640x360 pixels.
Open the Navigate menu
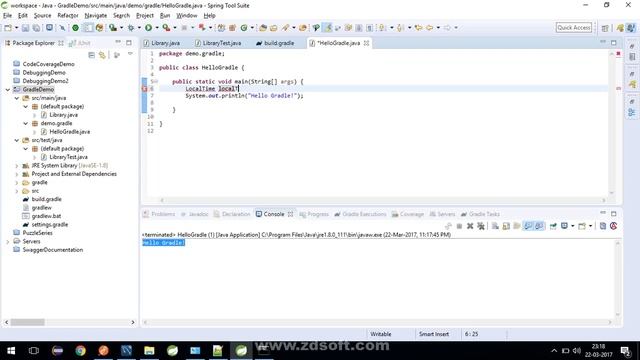[96, 16]
